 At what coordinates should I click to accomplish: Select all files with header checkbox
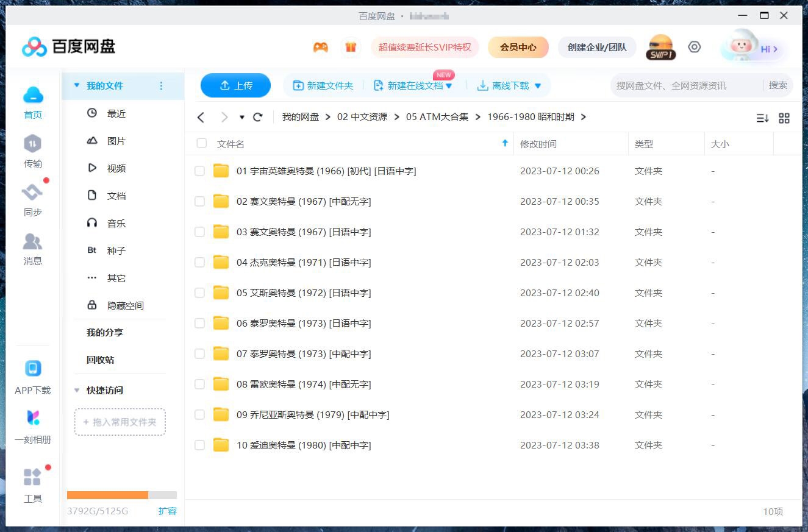(x=201, y=143)
